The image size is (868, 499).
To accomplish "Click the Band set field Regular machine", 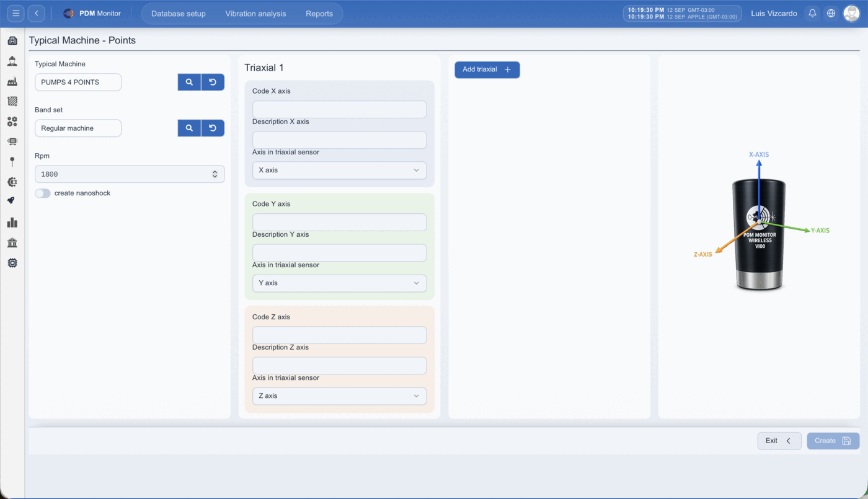I will (x=78, y=128).
